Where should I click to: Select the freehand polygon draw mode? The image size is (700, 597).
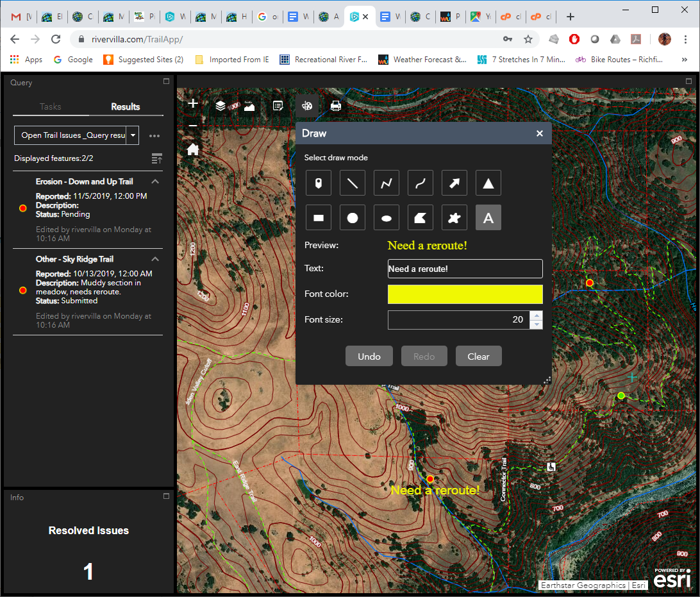pyautogui.click(x=454, y=218)
